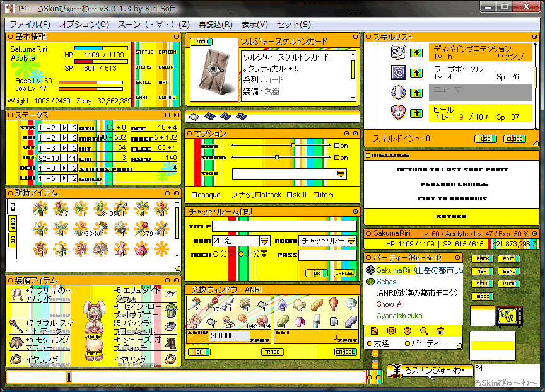The width and height of the screenshot is (545, 392).
Task: Click the CLOSE skill list button
Action: click(515, 139)
